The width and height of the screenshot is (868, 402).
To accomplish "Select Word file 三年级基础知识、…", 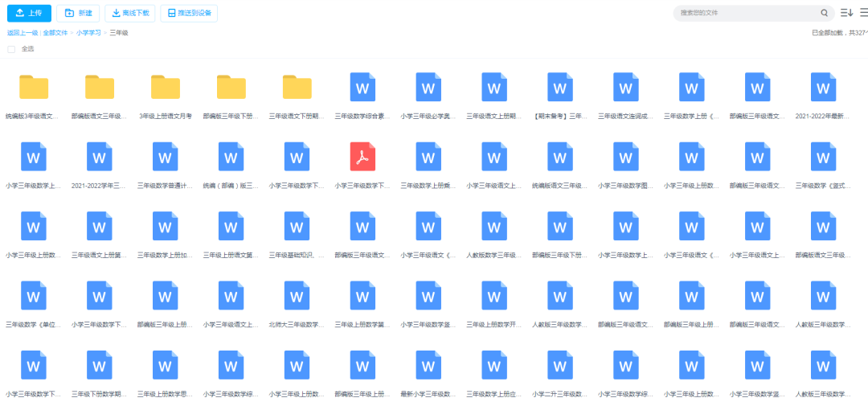I will tap(297, 226).
